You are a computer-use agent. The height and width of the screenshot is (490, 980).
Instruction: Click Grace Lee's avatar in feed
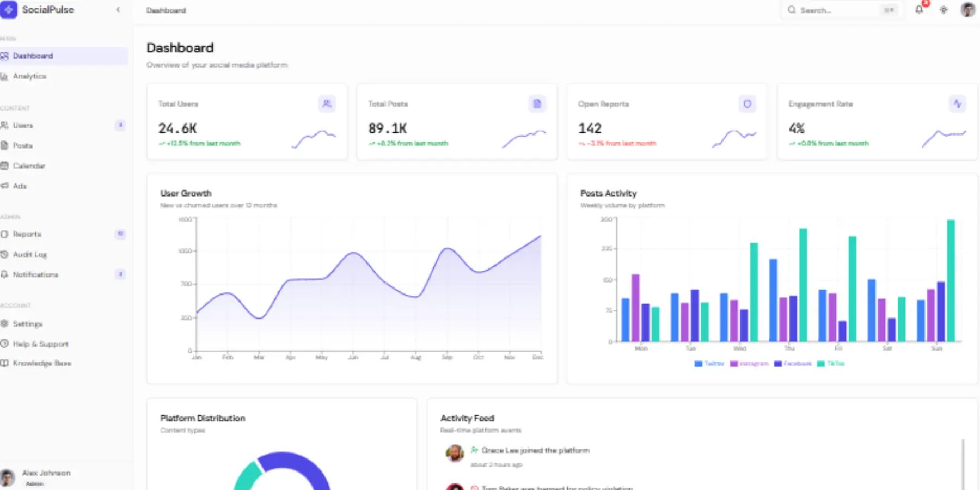pos(455,452)
